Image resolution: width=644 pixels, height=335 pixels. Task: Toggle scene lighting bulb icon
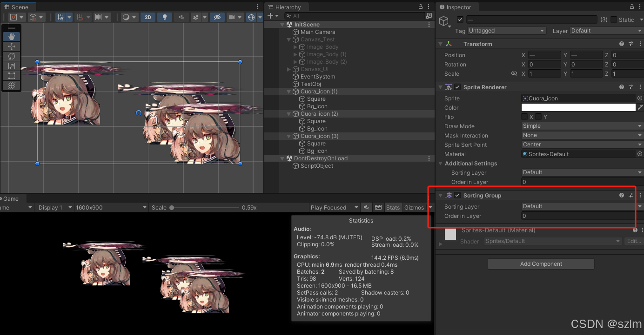(x=164, y=17)
